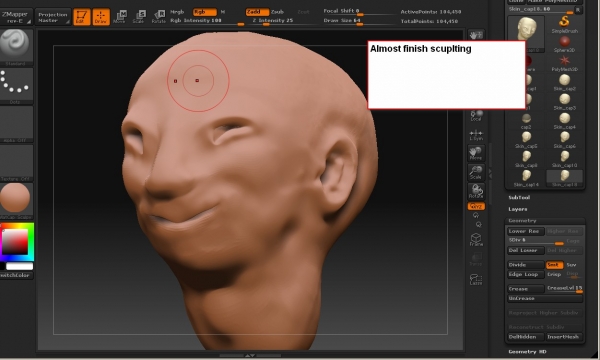Select the Sphere3D tool
This screenshot has height=360, width=600.
[564, 44]
